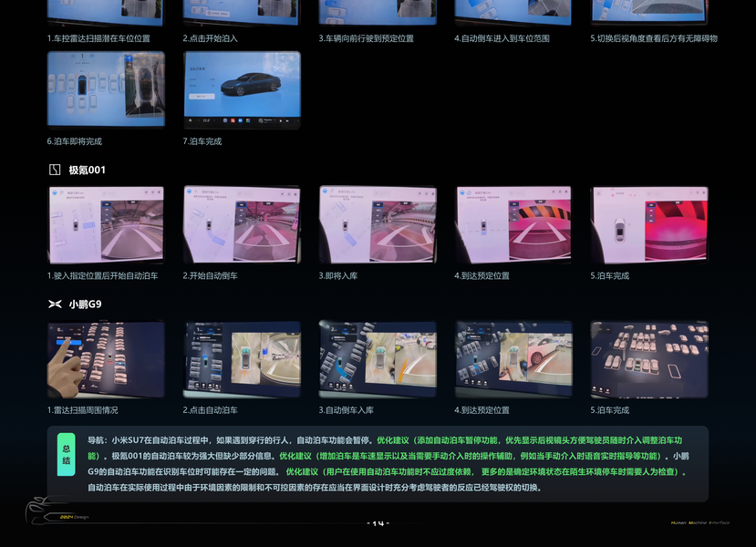The width and height of the screenshot is (756, 547).
Task: Click green text 优化建议（用户在使用自动泊车功能时不应过度依赖
Action: (x=486, y=472)
